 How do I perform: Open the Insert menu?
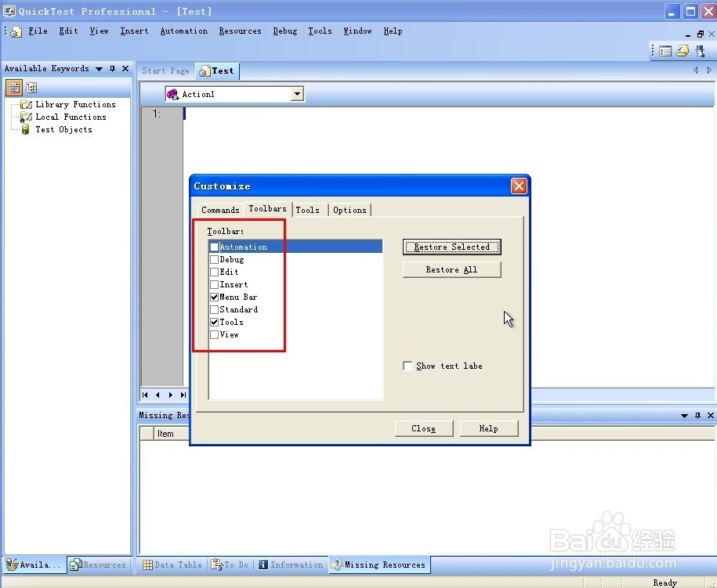(134, 31)
